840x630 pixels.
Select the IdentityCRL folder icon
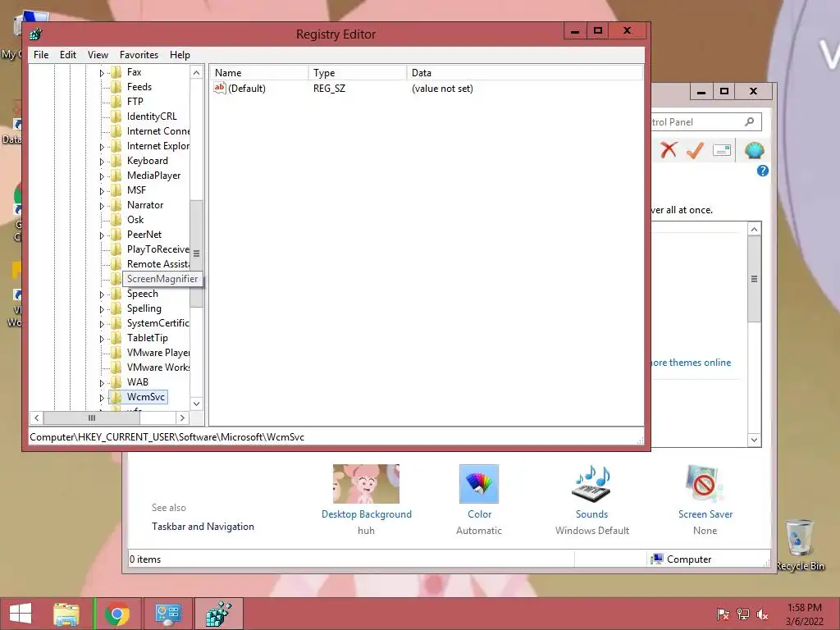(116, 116)
